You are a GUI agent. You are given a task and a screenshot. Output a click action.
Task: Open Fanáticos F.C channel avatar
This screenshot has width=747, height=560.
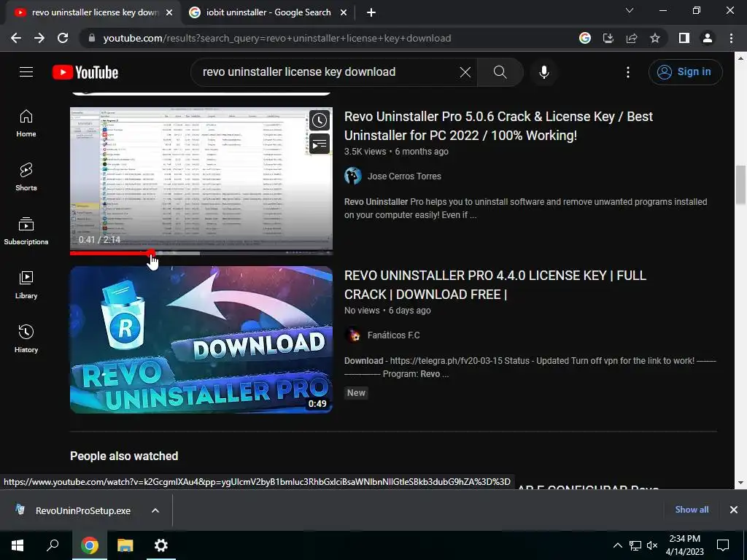point(353,335)
